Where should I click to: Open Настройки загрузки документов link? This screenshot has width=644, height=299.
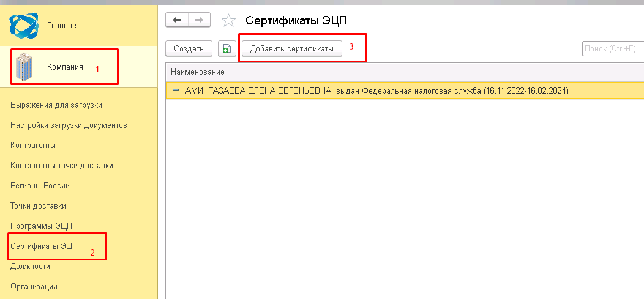point(69,125)
